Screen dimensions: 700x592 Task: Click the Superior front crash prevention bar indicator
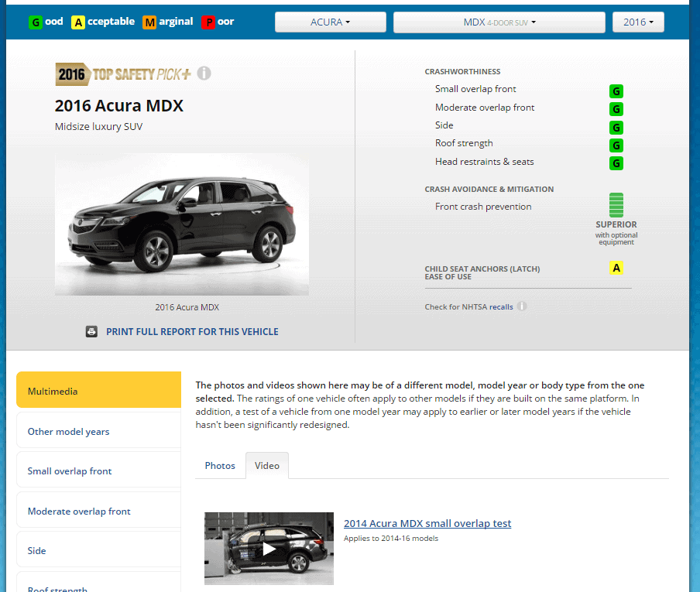pos(616,205)
